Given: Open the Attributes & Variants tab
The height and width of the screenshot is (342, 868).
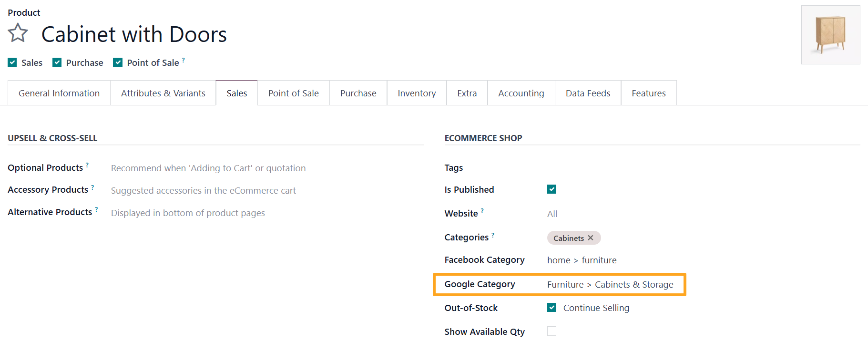Looking at the screenshot, I should [x=163, y=93].
